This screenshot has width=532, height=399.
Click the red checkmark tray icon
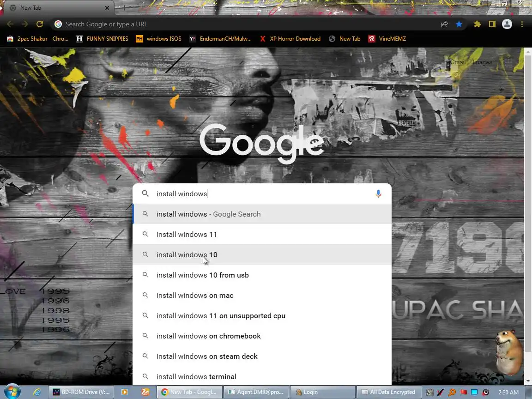tap(441, 393)
